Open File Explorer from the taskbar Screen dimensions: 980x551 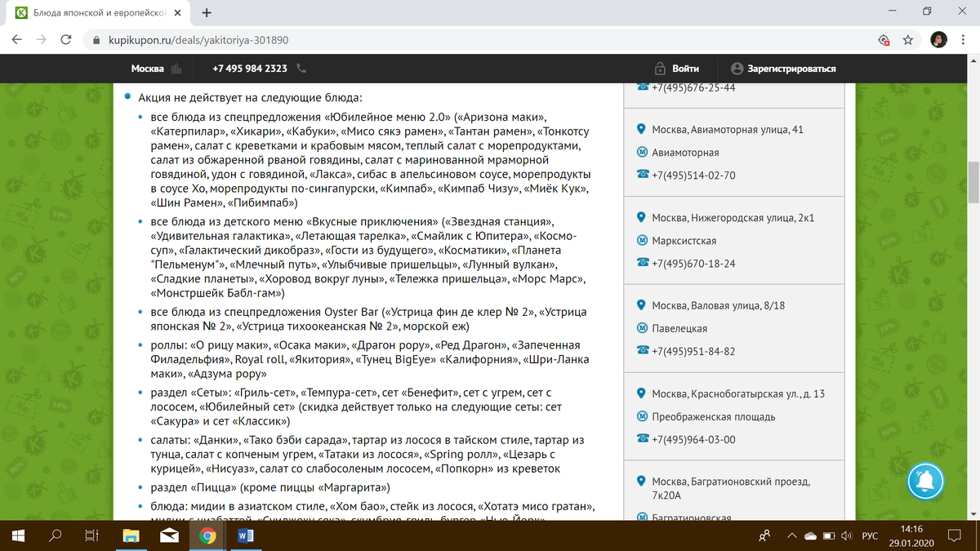(131, 536)
